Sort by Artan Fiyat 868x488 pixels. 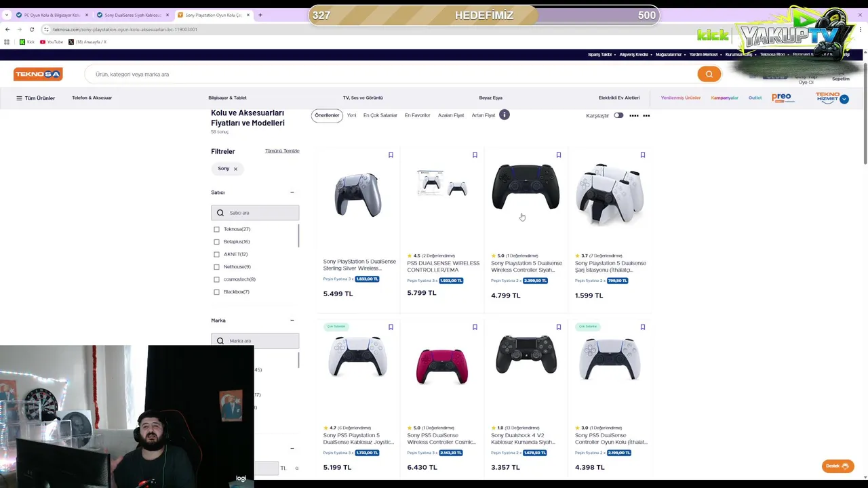pyautogui.click(x=484, y=115)
